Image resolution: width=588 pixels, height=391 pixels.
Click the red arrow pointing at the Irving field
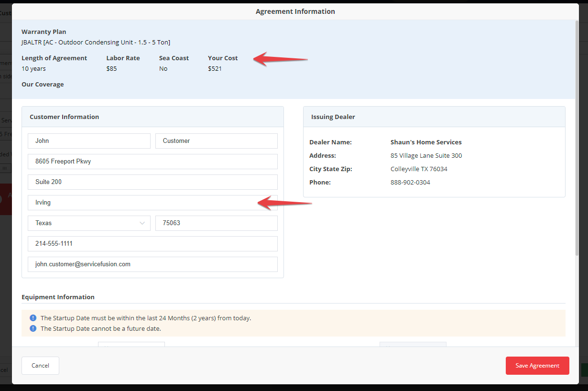coord(284,203)
